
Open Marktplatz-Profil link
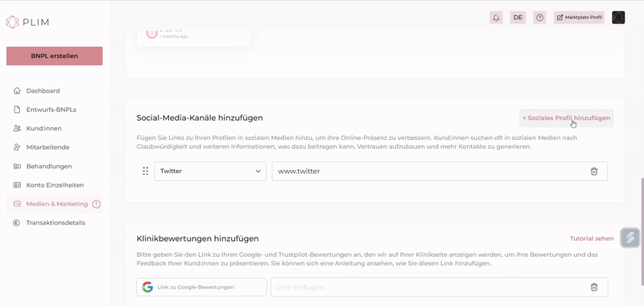coord(579,18)
